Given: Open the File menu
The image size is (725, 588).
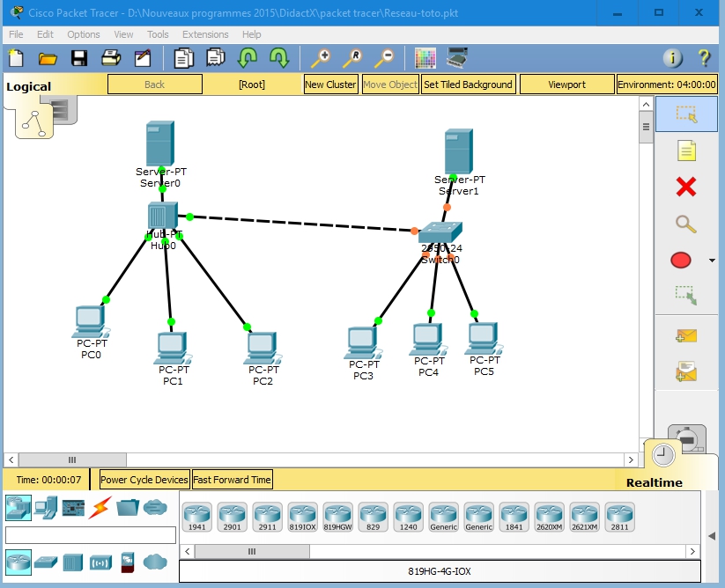Looking at the screenshot, I should [x=16, y=34].
